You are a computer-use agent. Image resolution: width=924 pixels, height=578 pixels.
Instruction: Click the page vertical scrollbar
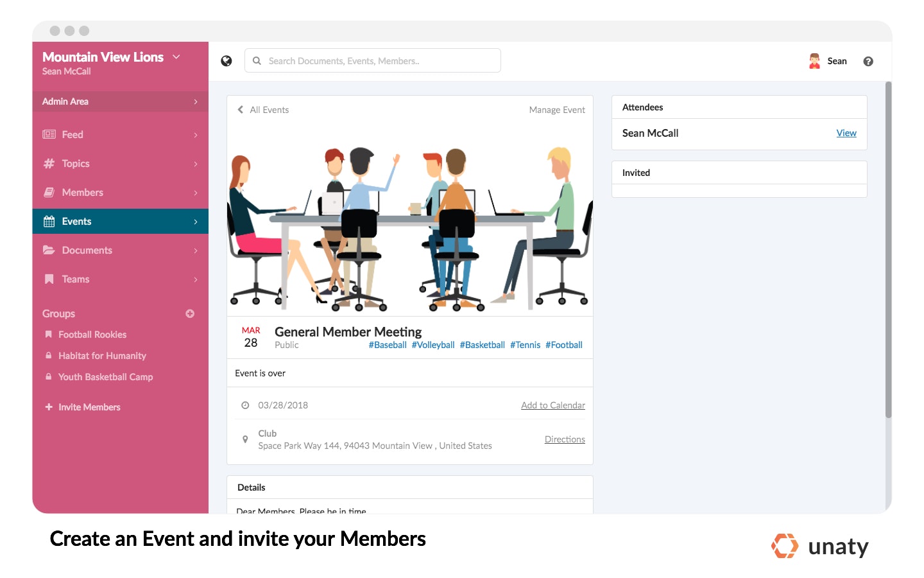click(889, 250)
